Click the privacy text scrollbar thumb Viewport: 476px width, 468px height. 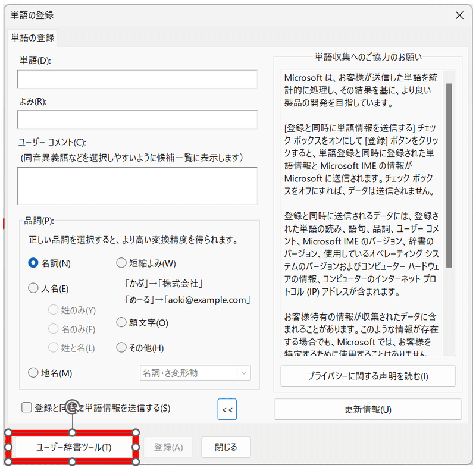(449, 175)
